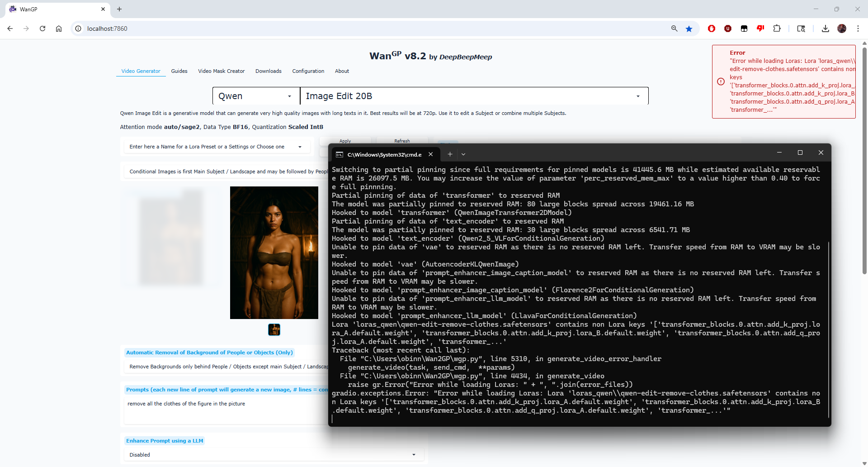Reload the localhost page

pos(42,29)
